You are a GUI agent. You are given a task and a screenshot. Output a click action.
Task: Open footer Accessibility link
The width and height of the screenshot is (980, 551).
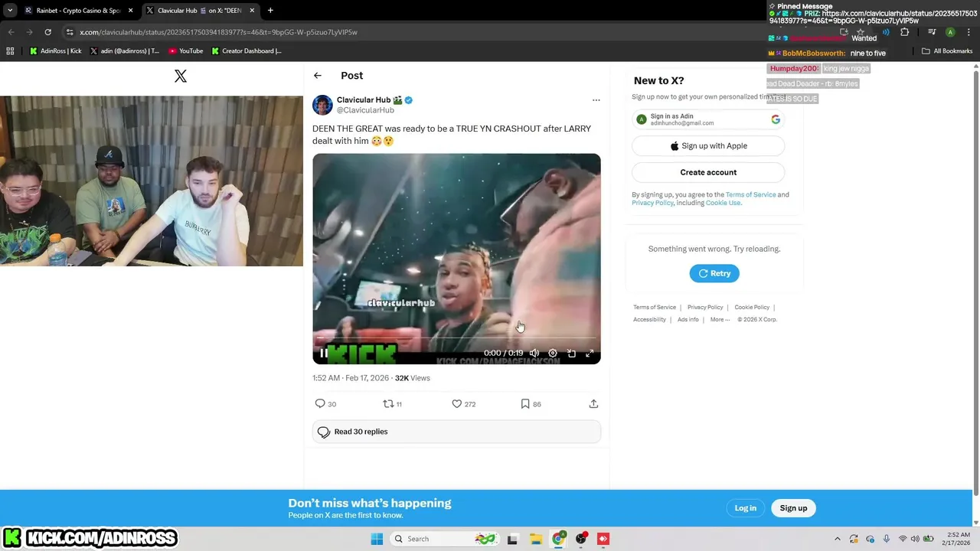[x=649, y=319]
